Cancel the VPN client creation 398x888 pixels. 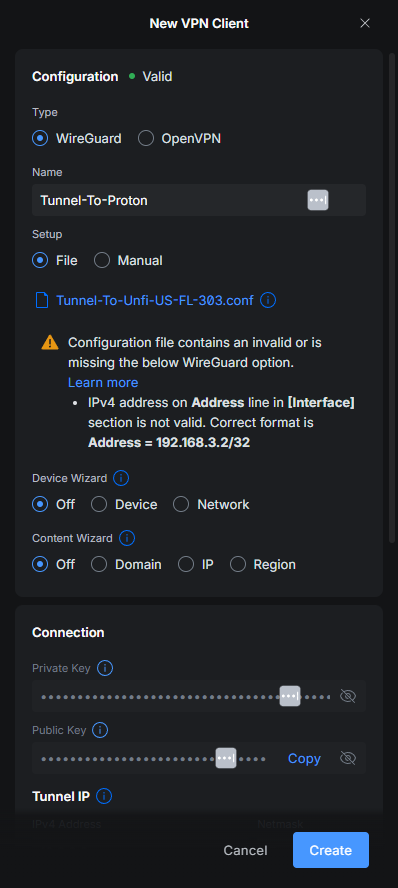tap(245, 850)
